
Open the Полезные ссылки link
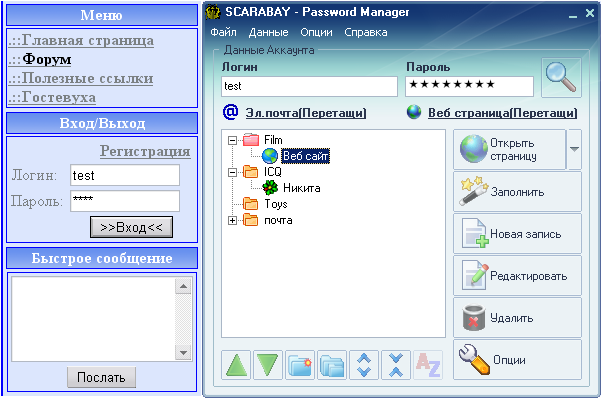click(81, 78)
